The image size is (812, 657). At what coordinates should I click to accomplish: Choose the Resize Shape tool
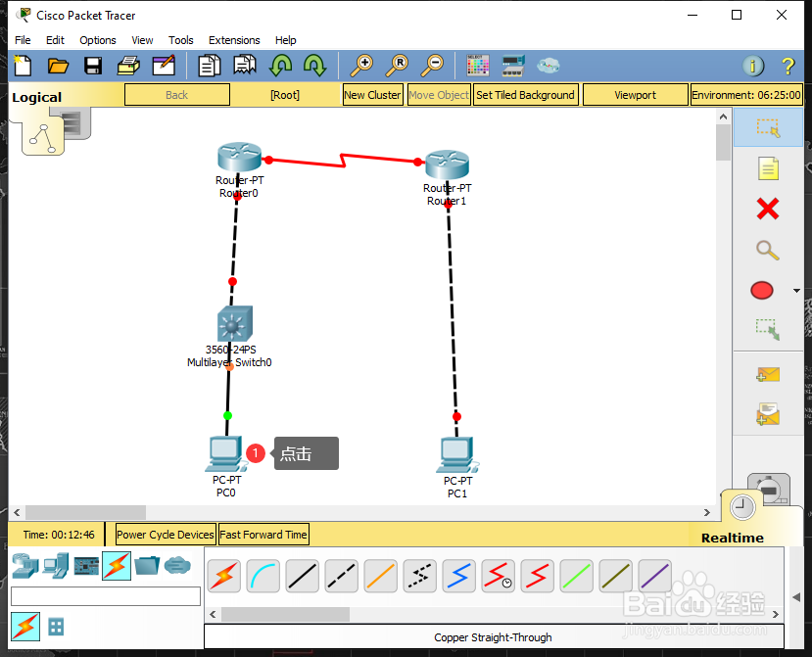pyautogui.click(x=768, y=329)
